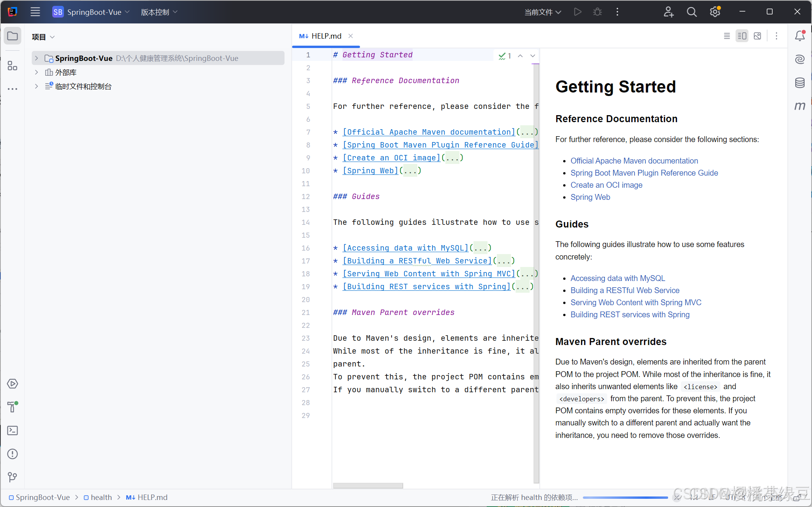Click the editor horizontal scrollbar
The width and height of the screenshot is (812, 507).
[368, 486]
